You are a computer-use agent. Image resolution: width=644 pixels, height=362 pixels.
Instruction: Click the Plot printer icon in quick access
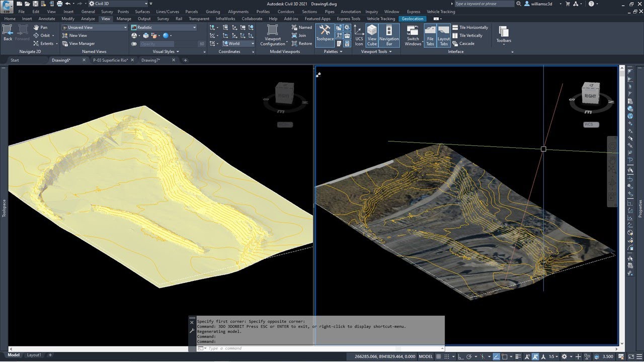pos(59,4)
